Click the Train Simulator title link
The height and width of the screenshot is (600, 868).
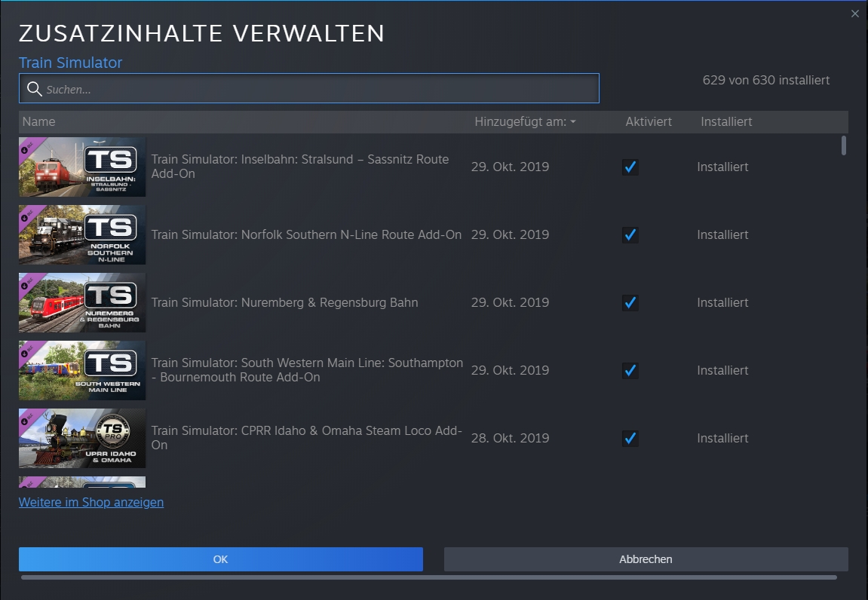tap(70, 63)
